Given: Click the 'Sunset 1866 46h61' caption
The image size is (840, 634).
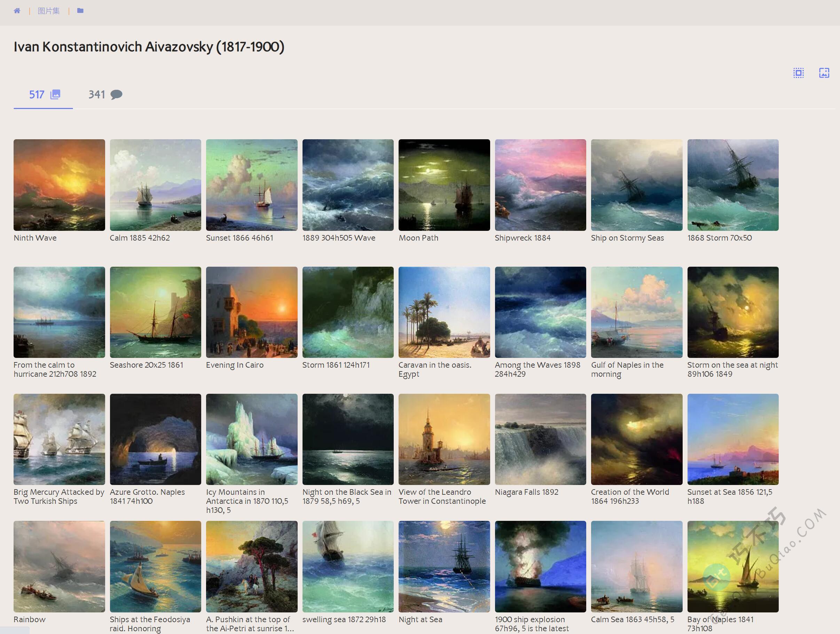Looking at the screenshot, I should tap(240, 238).
